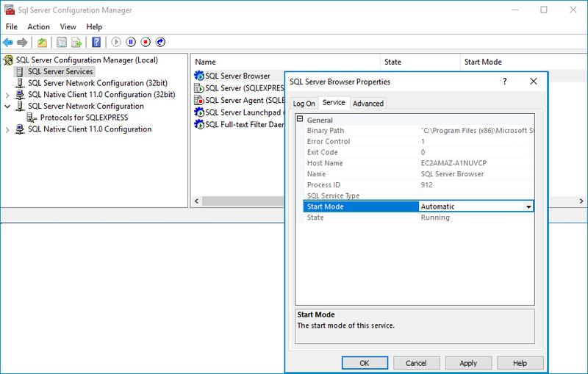Collapse the General property section

click(x=300, y=120)
